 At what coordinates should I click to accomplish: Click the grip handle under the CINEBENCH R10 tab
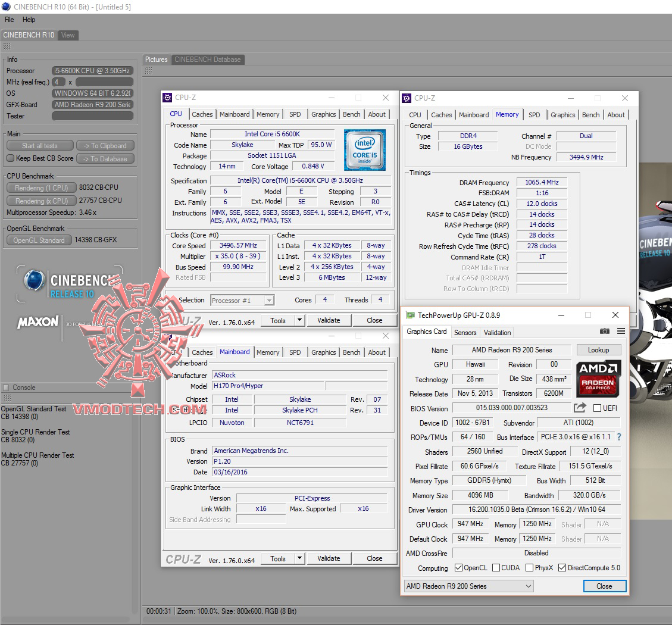[7, 46]
